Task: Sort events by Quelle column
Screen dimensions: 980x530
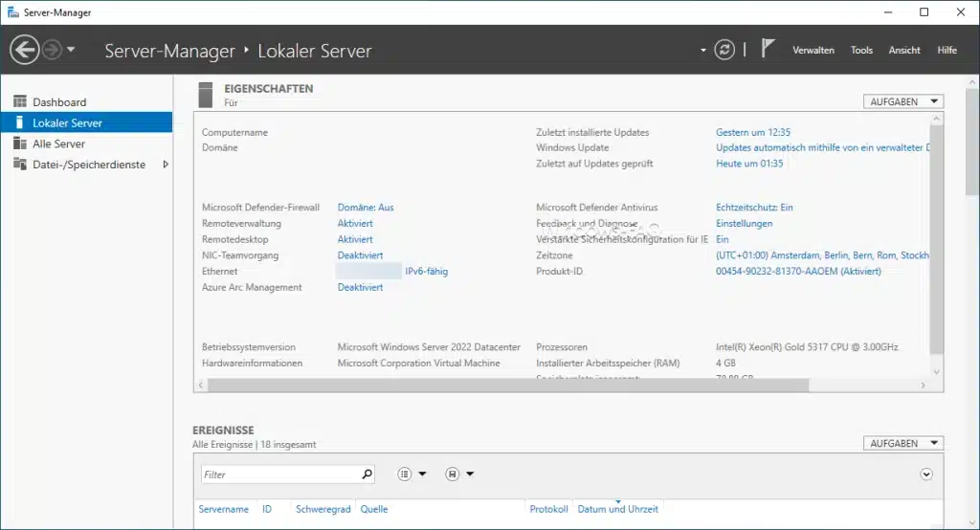Action: pos(374,509)
